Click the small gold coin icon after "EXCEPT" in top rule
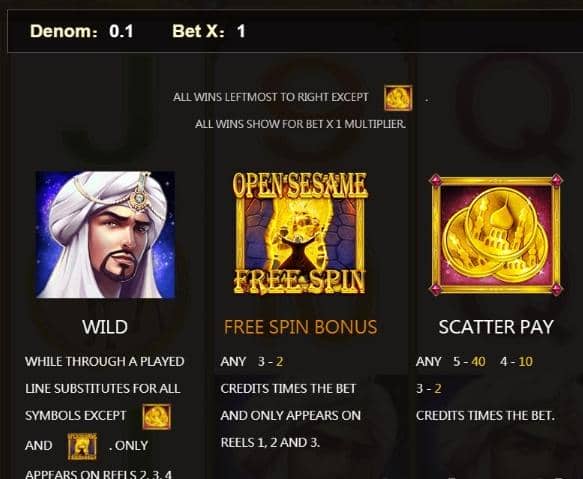The width and height of the screenshot is (583, 479). [398, 98]
